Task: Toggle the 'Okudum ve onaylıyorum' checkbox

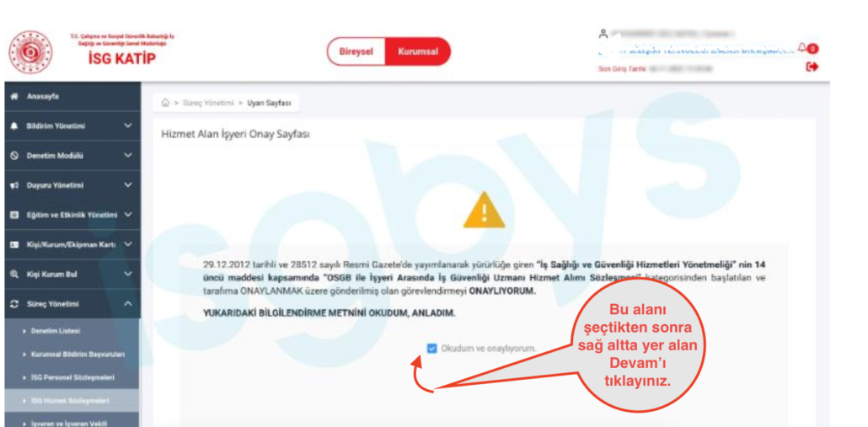Action: pos(431,348)
